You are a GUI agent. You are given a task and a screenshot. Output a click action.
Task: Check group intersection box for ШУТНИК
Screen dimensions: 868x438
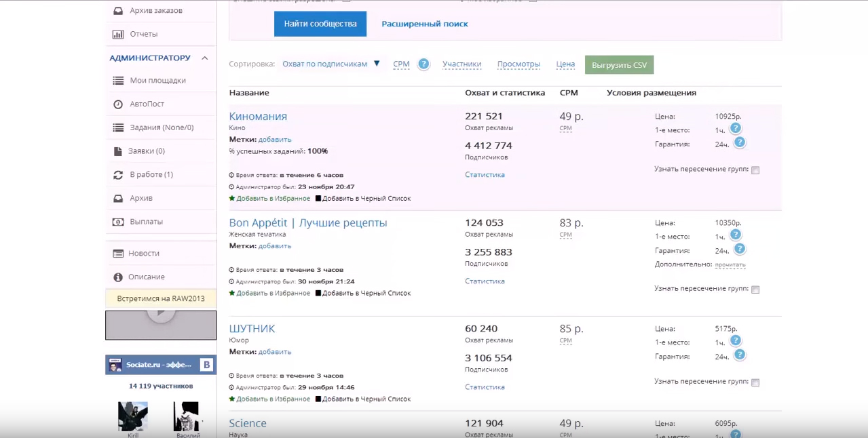pyautogui.click(x=755, y=382)
